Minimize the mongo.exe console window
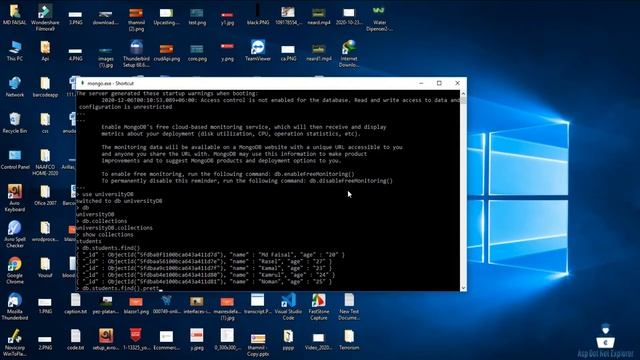640x360 pixels. point(421,83)
